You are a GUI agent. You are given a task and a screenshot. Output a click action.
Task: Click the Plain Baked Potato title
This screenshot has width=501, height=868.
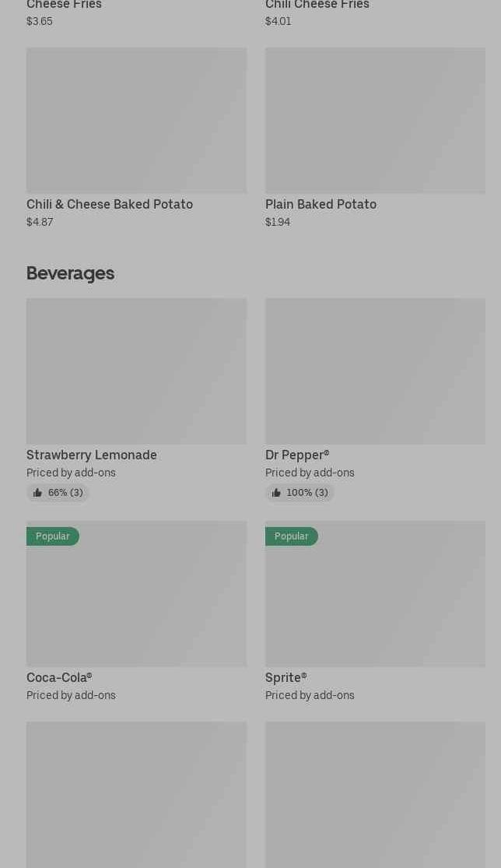click(x=321, y=204)
